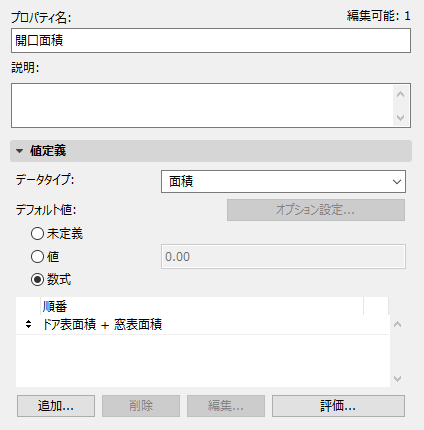
Task: Click inside the 説明 description text area
Action: [x=202, y=106]
